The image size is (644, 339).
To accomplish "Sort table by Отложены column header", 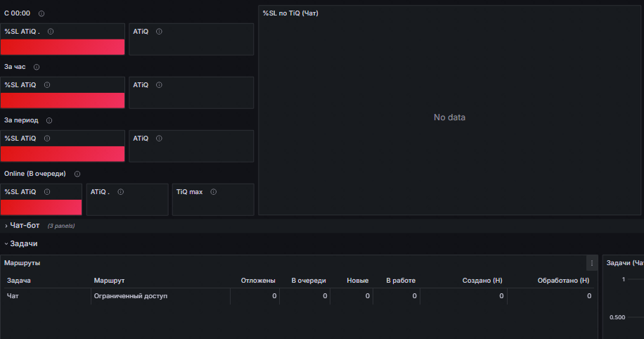I will 258,281.
